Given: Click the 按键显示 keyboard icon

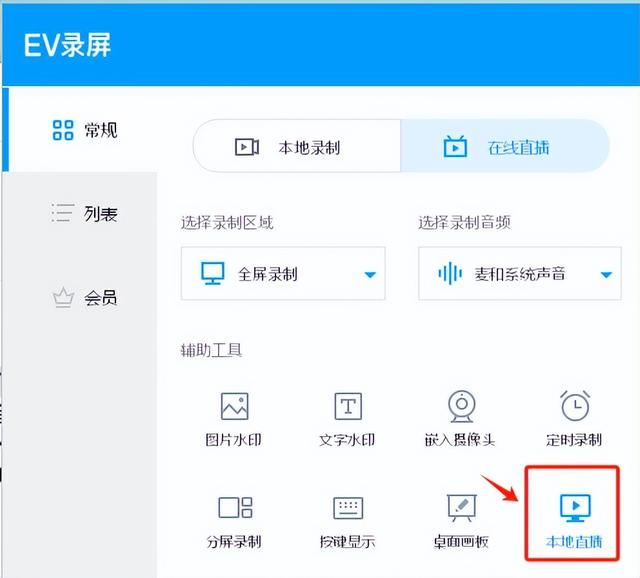Looking at the screenshot, I should pyautogui.click(x=348, y=508).
